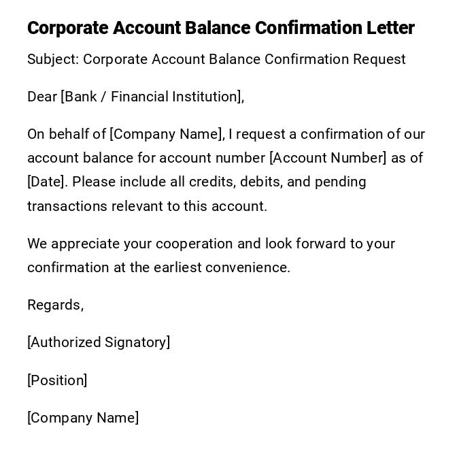Click the word 'Request' in subject line

coord(379,59)
